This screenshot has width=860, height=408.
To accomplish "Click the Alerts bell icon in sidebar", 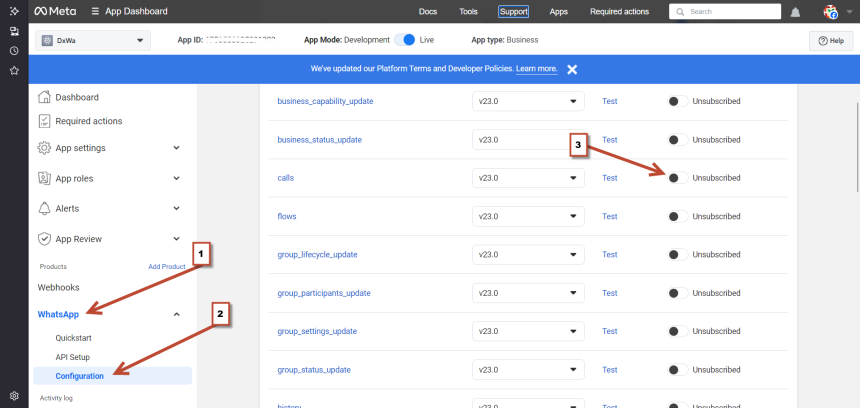I will 44,208.
